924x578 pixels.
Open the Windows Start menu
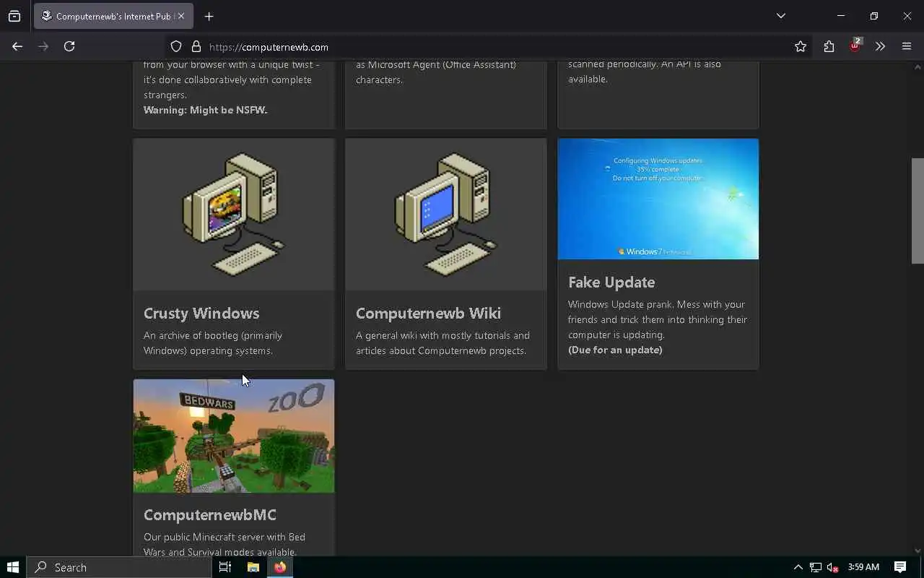13,567
